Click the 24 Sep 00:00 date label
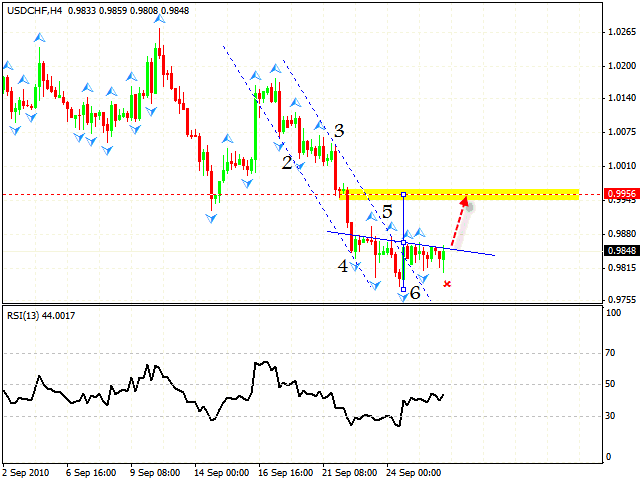This screenshot has width=640, height=480. pyautogui.click(x=414, y=473)
